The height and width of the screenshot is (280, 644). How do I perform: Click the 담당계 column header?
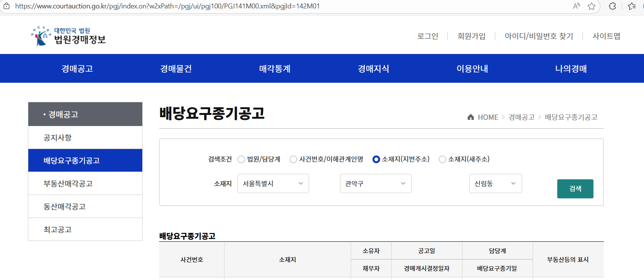click(498, 251)
